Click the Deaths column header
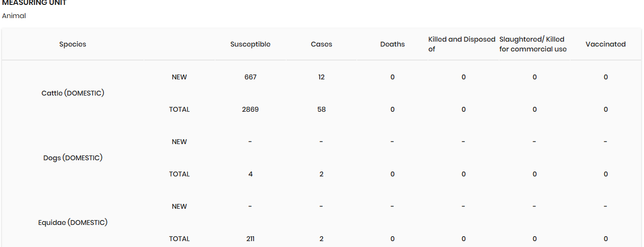 [x=392, y=44]
